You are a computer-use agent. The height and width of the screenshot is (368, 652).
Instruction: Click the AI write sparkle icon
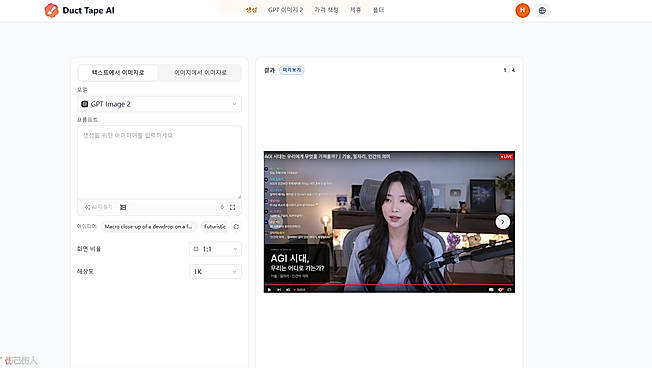click(x=87, y=207)
